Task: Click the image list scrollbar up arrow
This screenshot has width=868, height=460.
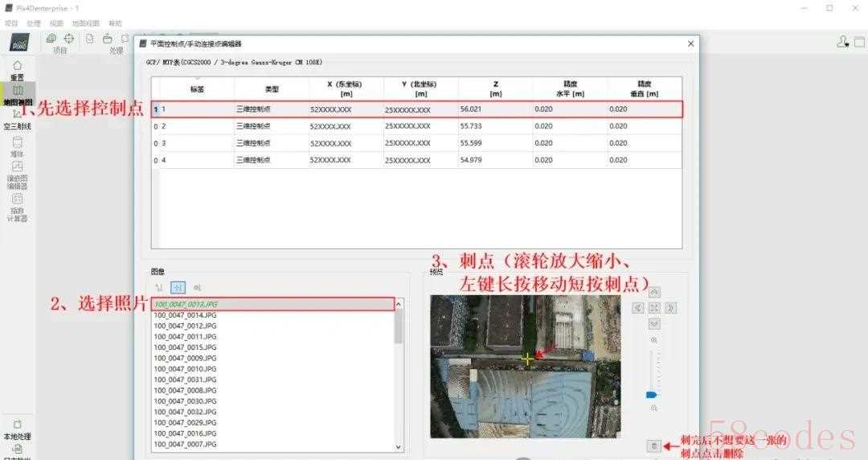Action: tap(398, 304)
